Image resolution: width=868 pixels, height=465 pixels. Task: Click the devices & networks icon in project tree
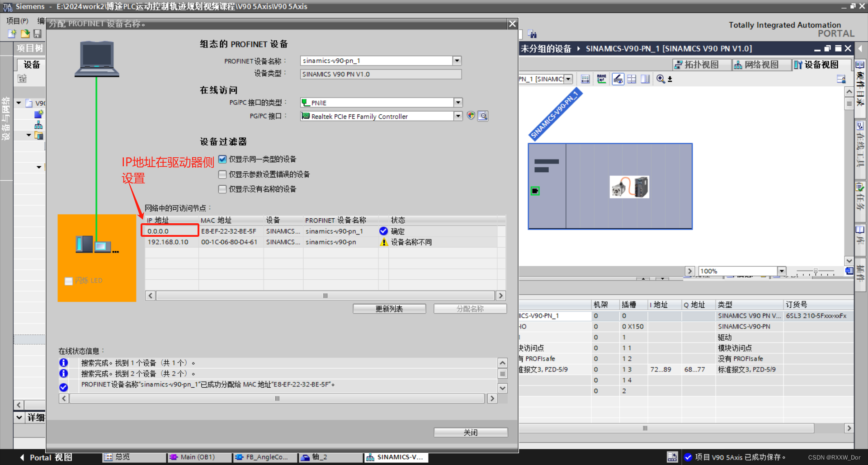click(39, 125)
